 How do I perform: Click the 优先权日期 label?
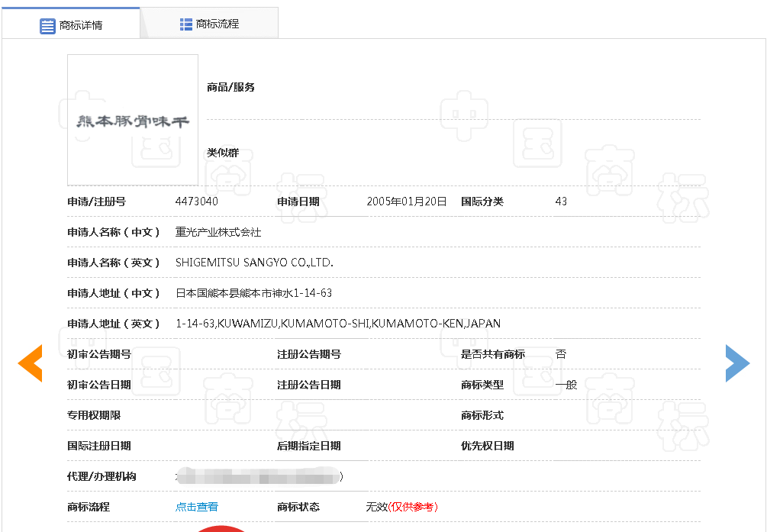click(x=487, y=446)
